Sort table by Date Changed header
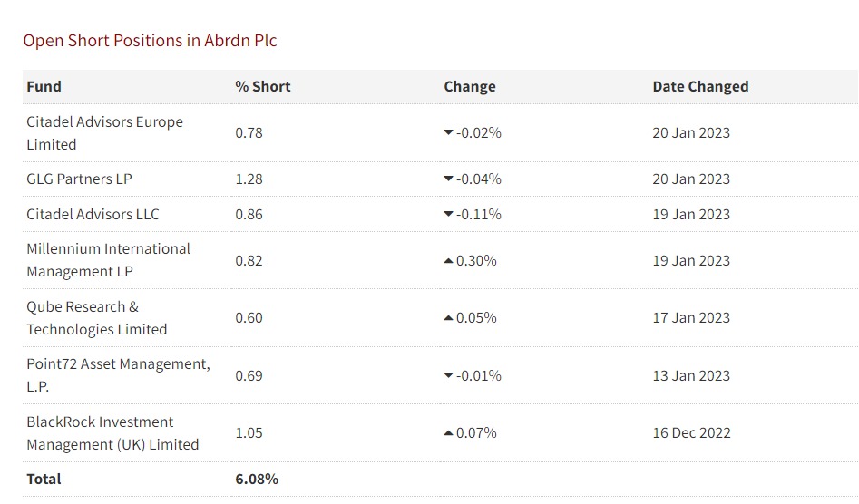This screenshot has width=859, height=504. point(700,87)
